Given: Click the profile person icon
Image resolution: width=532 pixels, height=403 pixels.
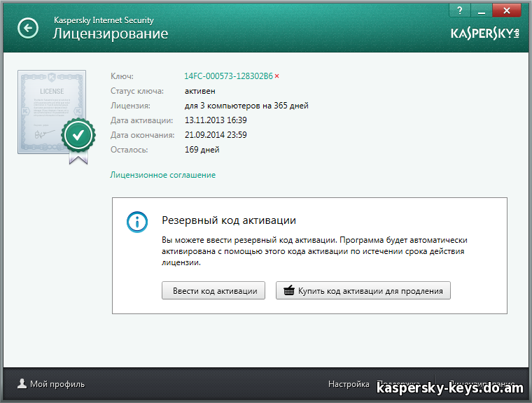Looking at the screenshot, I should pos(22,383).
